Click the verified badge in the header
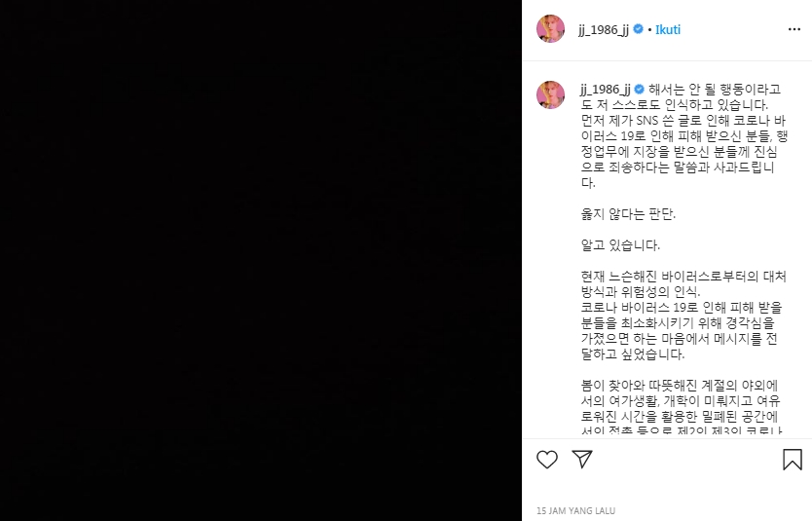Viewport: 812px width, 521px height. [639, 29]
